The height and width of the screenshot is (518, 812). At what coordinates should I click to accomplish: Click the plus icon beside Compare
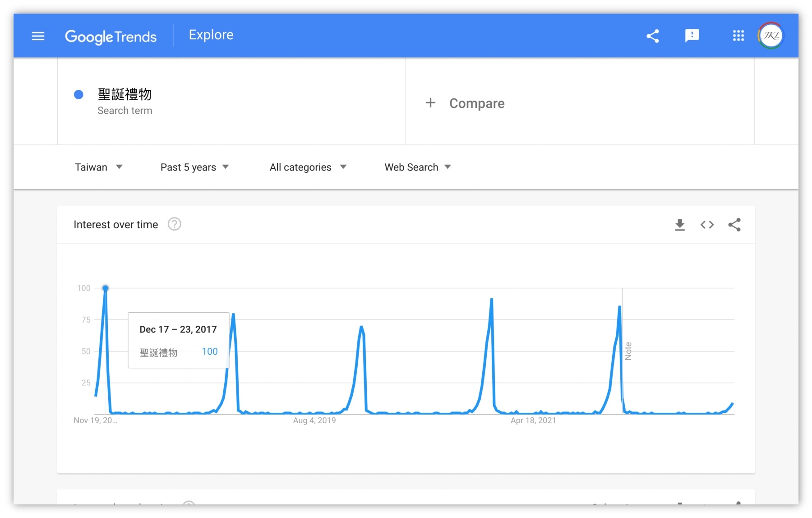430,103
